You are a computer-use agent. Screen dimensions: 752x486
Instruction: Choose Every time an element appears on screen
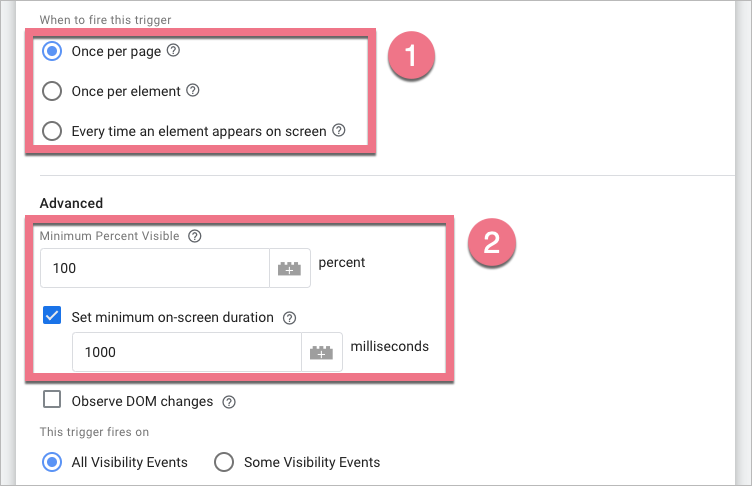(x=53, y=131)
